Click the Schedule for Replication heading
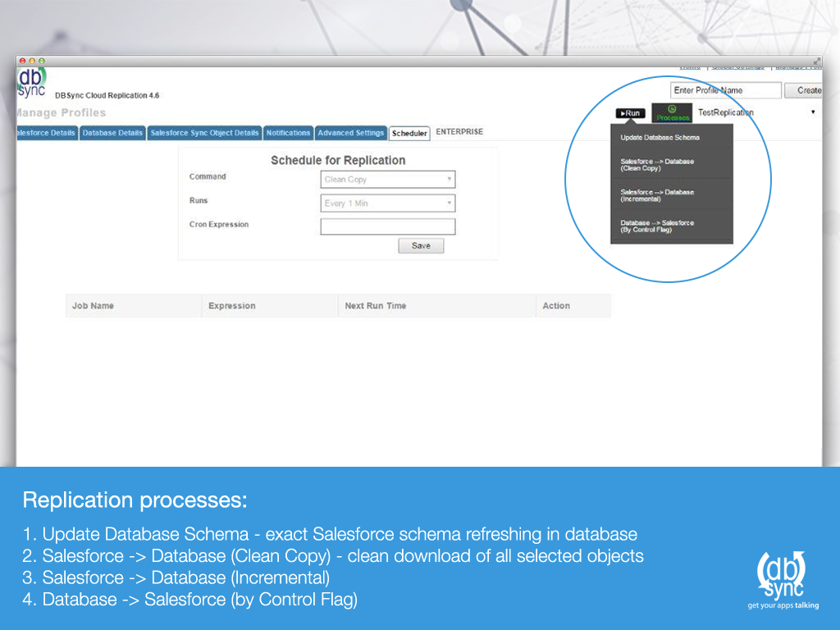Image resolution: width=840 pixels, height=630 pixels. coord(338,160)
